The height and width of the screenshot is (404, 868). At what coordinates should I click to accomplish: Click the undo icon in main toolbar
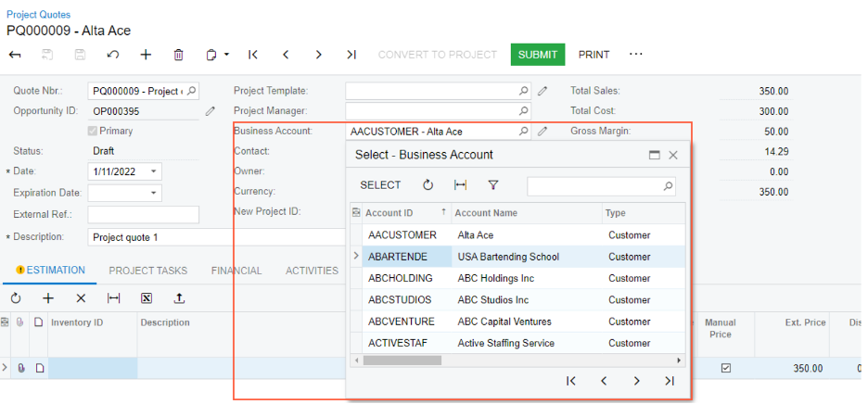113,55
